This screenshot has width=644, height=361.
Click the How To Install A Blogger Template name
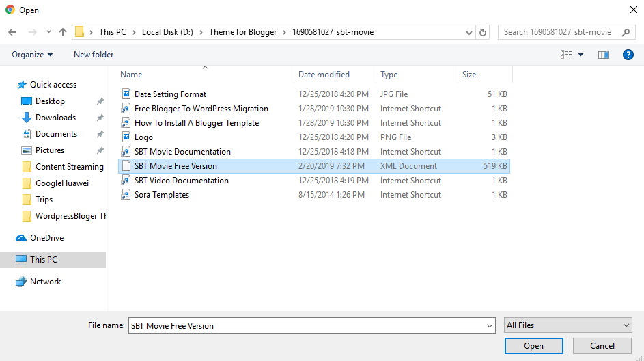pyautogui.click(x=197, y=123)
